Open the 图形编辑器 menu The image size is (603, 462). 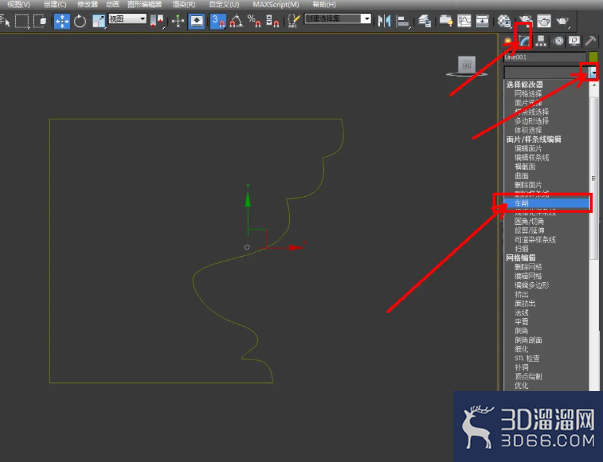click(x=145, y=5)
